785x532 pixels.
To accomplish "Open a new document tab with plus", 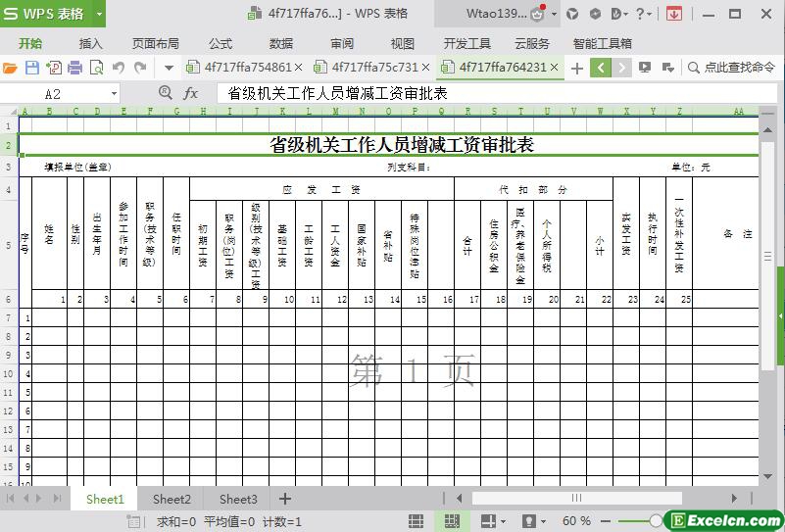I will 576,68.
